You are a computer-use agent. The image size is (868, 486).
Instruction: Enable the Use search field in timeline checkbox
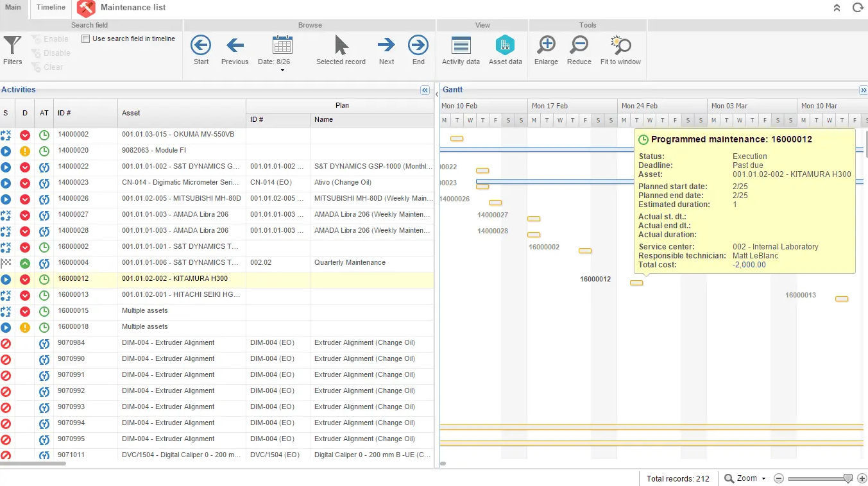click(85, 38)
